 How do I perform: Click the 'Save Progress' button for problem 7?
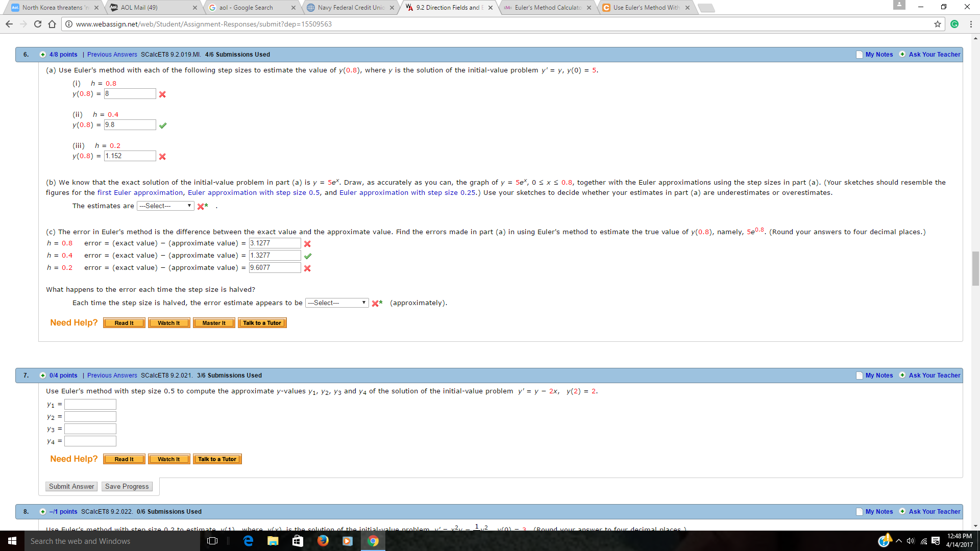(126, 486)
